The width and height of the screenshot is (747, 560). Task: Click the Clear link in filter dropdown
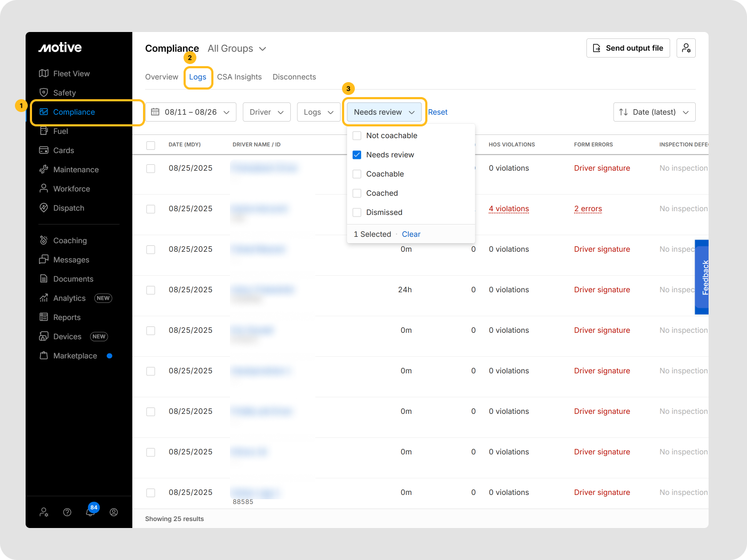click(x=411, y=234)
